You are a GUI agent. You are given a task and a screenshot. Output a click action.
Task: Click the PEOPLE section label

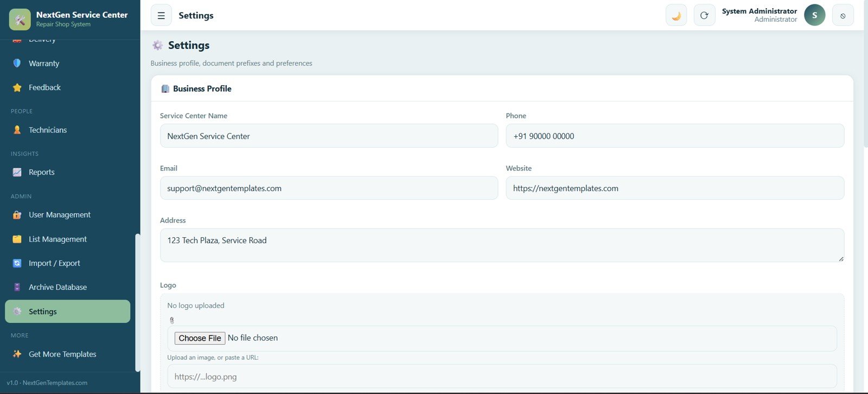coord(22,111)
